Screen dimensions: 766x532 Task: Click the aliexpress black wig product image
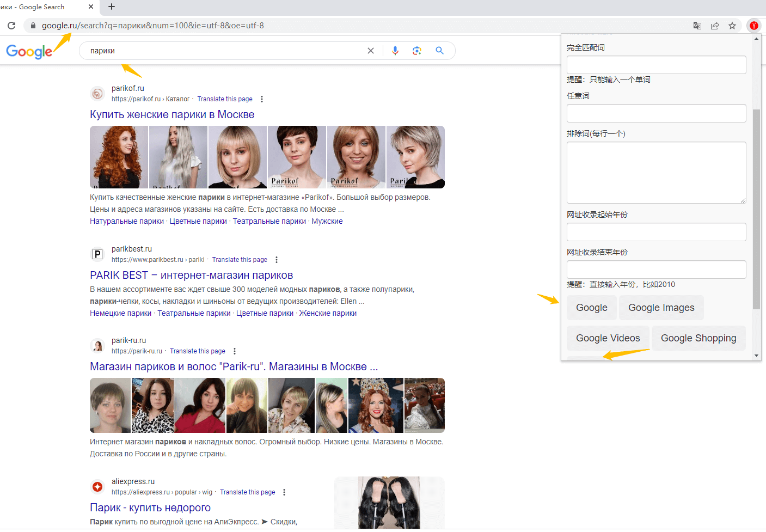[x=389, y=503]
